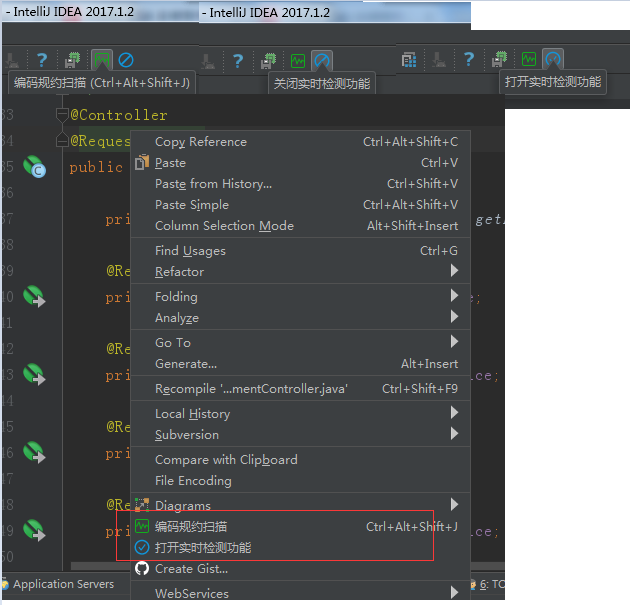Click the class gutter icon at public line
The width and height of the screenshot is (630, 605).
click(x=35, y=167)
